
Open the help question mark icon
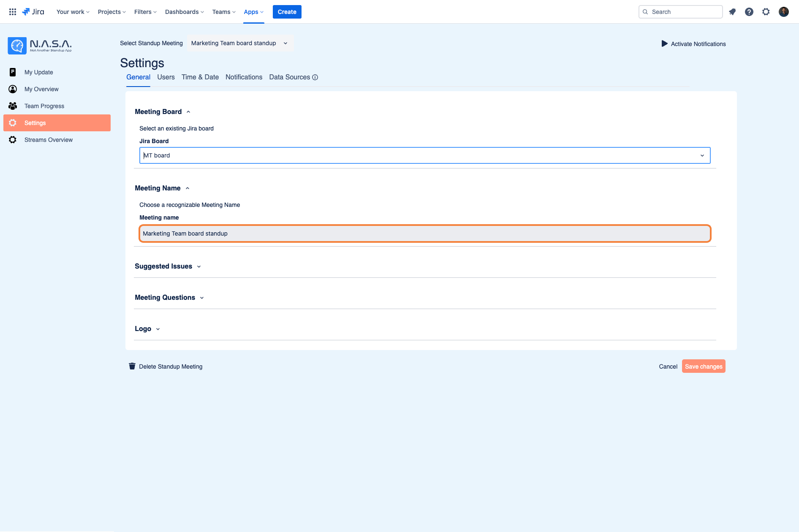[x=749, y=12]
